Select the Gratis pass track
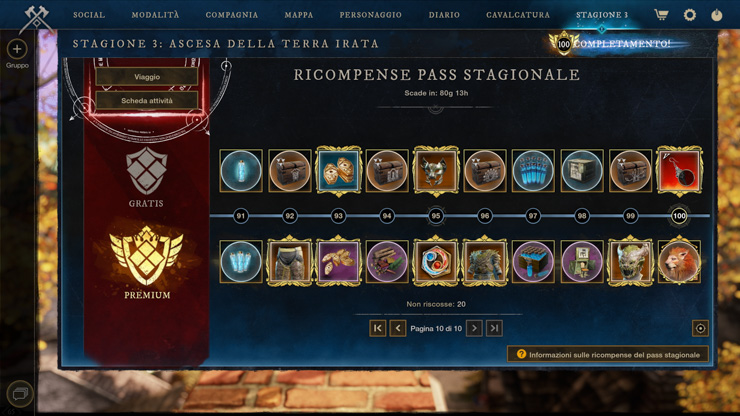Screen dimensions: 740x416 146,177
